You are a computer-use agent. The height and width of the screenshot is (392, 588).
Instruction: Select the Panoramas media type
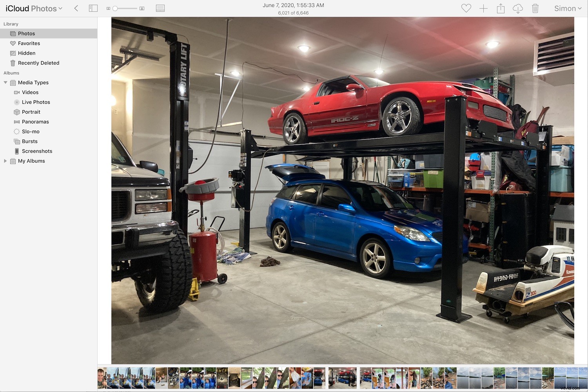tap(35, 122)
